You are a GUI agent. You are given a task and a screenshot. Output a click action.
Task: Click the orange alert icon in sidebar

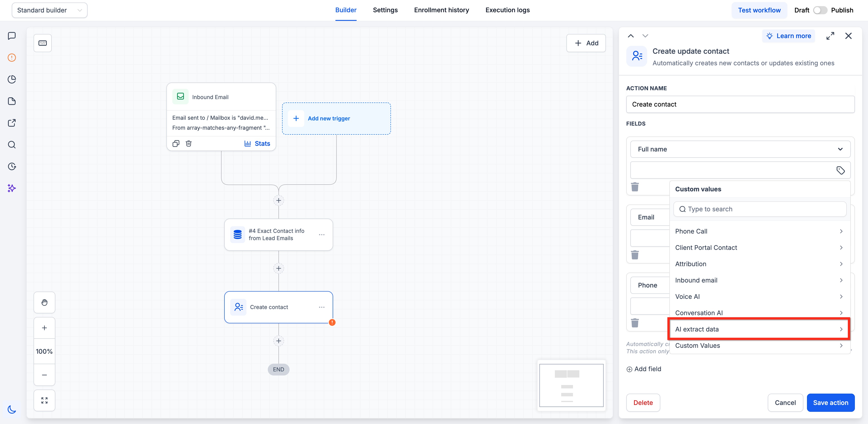click(x=12, y=58)
